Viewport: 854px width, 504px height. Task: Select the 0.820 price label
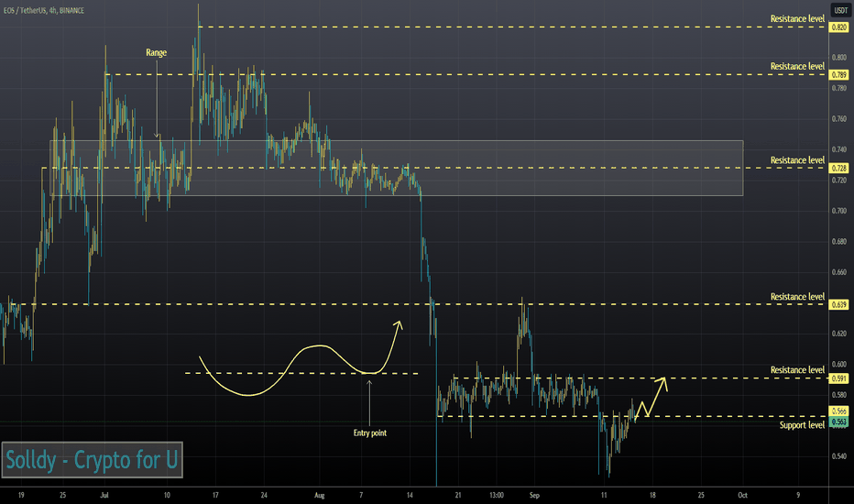[839, 27]
